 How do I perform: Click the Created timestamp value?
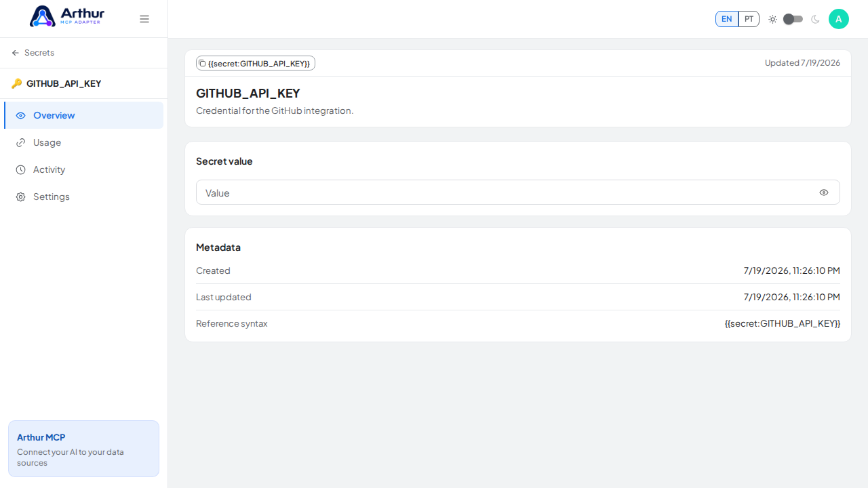[x=792, y=270]
